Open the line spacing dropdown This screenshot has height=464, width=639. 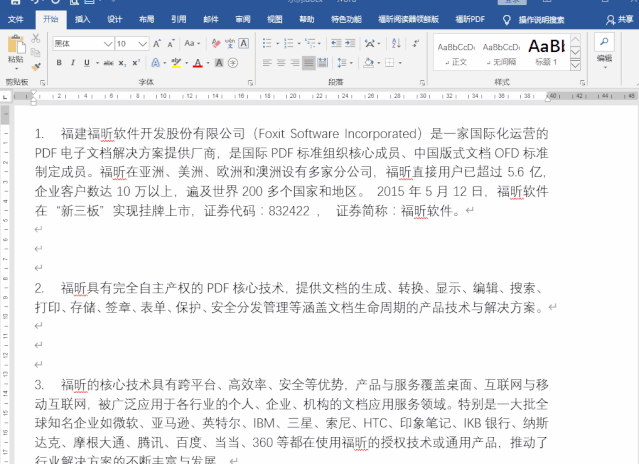pos(345,63)
